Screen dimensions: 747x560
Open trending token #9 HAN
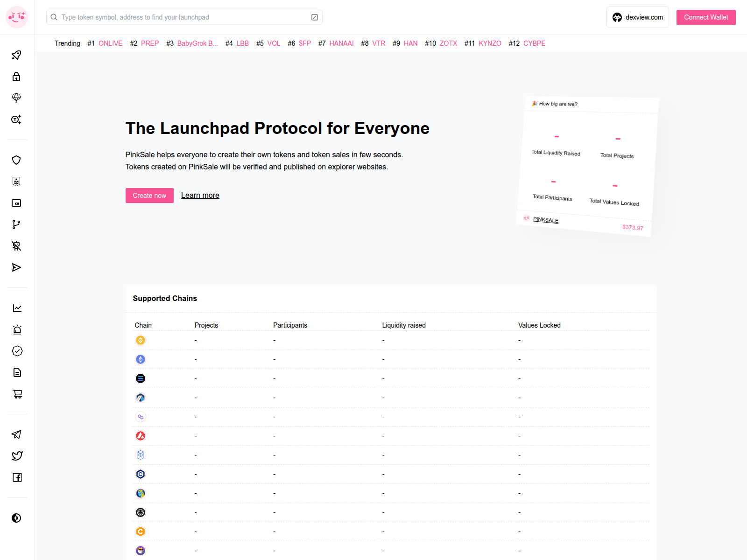pyautogui.click(x=410, y=43)
